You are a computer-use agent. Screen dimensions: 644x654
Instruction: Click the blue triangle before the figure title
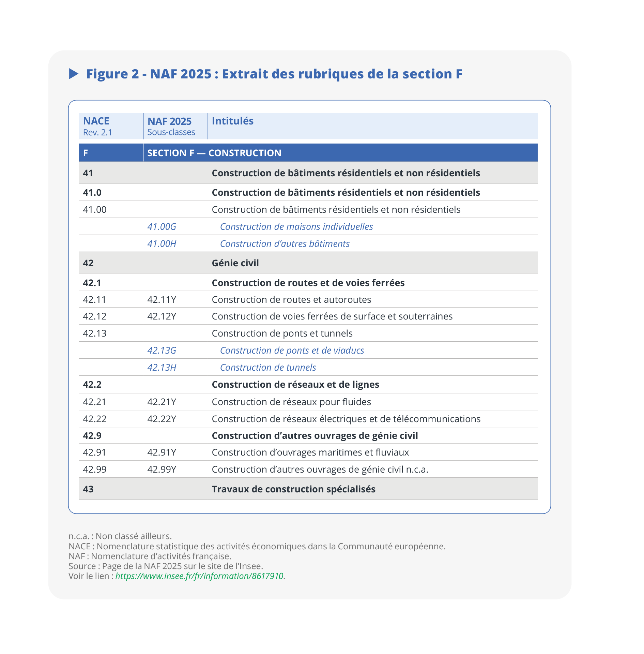point(74,74)
